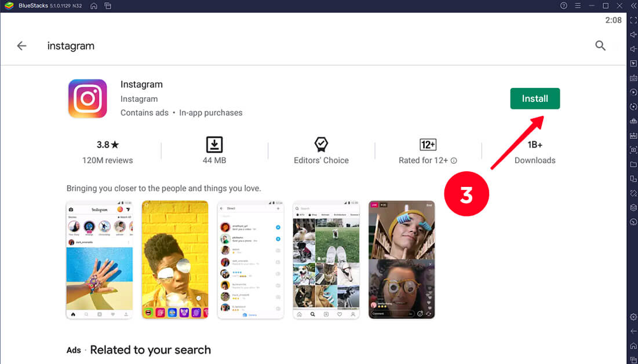Click the 44 MB download size icon
This screenshot has width=638, height=364.
point(214,145)
